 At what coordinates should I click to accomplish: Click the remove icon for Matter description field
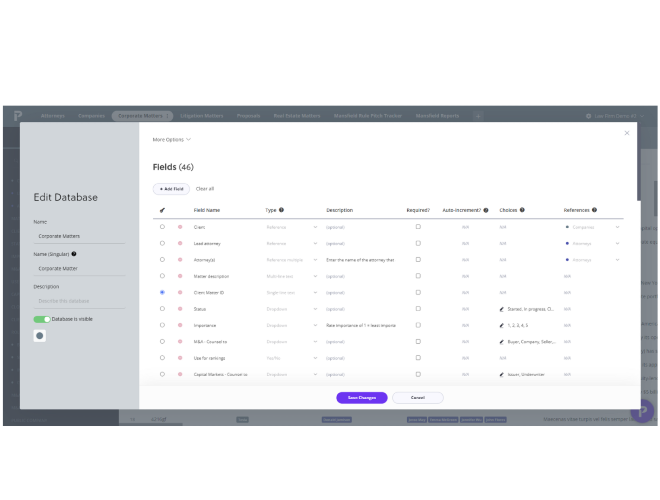[x=180, y=276]
